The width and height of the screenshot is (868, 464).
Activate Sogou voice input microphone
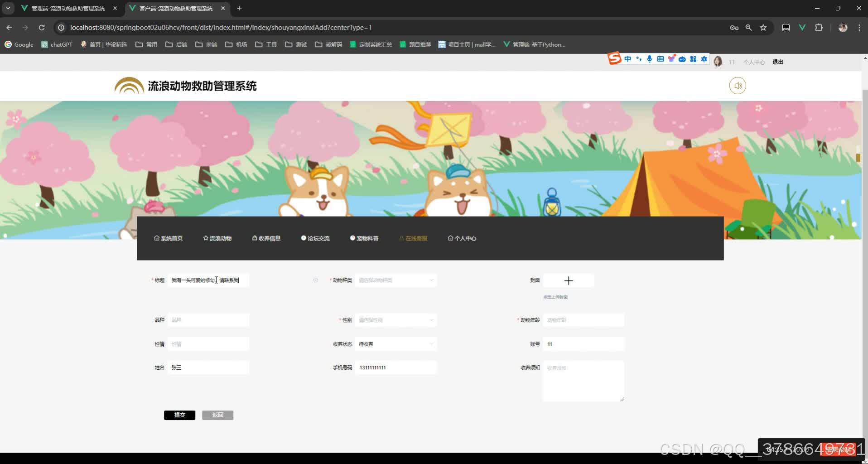tap(649, 59)
